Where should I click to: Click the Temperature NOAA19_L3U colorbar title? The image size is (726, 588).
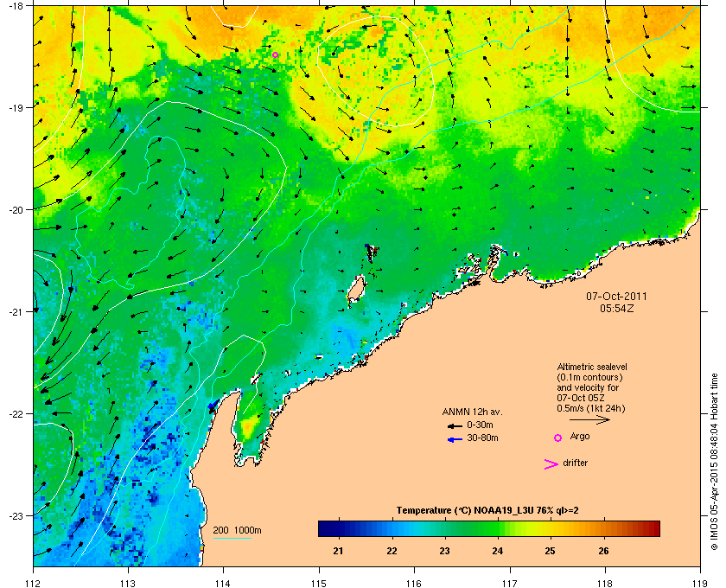pos(487,511)
